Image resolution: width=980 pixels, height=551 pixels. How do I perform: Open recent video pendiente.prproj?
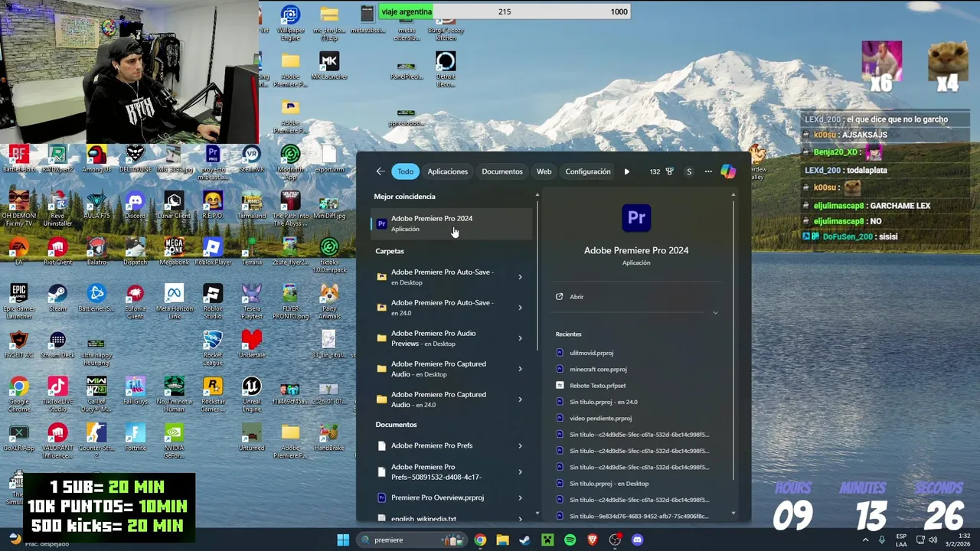click(600, 418)
